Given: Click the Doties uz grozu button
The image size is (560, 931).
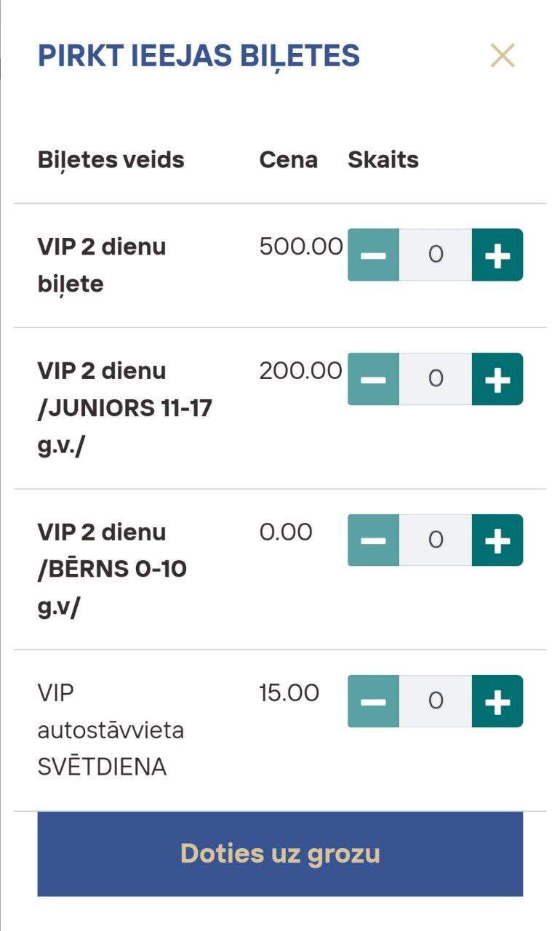Looking at the screenshot, I should click(280, 854).
